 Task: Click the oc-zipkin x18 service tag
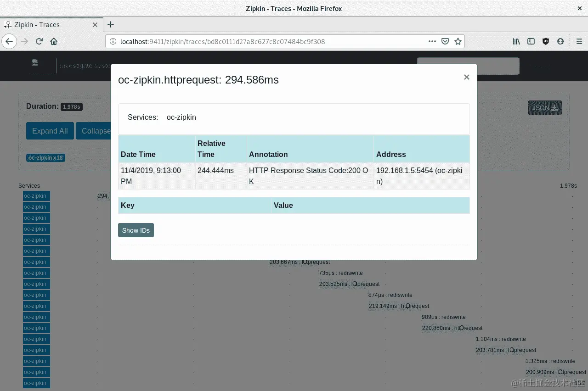45,158
